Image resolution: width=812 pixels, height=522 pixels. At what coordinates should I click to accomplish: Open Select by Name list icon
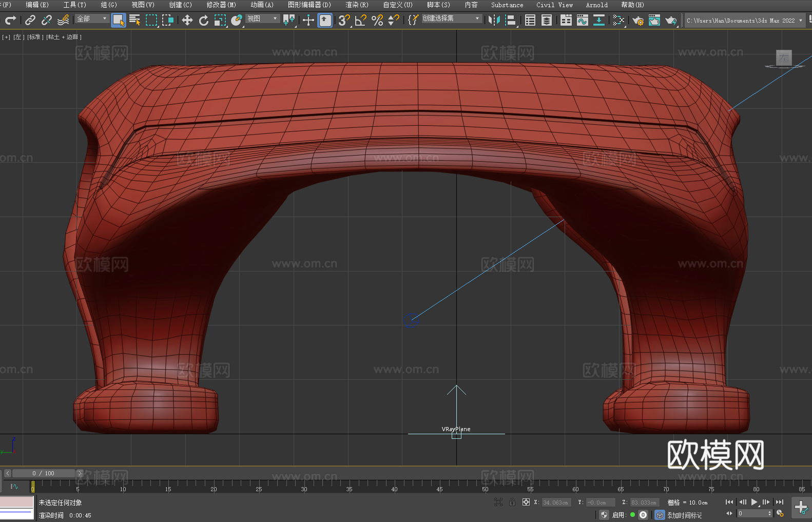point(135,20)
